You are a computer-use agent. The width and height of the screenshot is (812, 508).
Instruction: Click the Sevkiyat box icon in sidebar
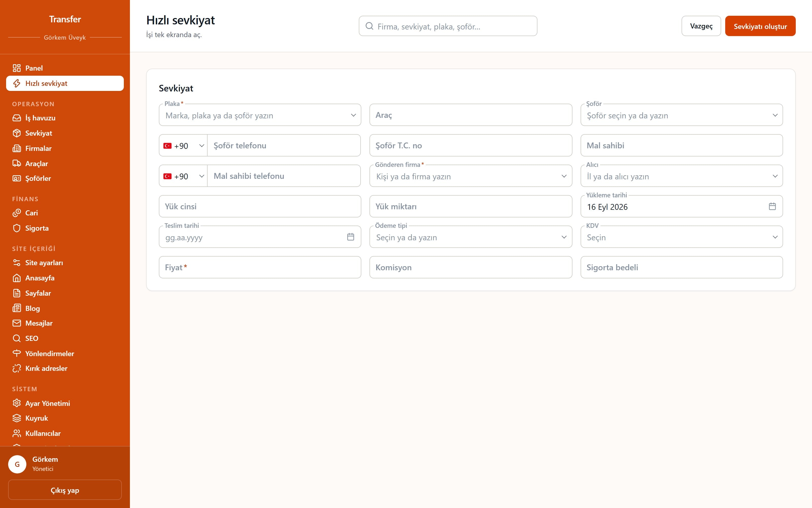point(16,133)
